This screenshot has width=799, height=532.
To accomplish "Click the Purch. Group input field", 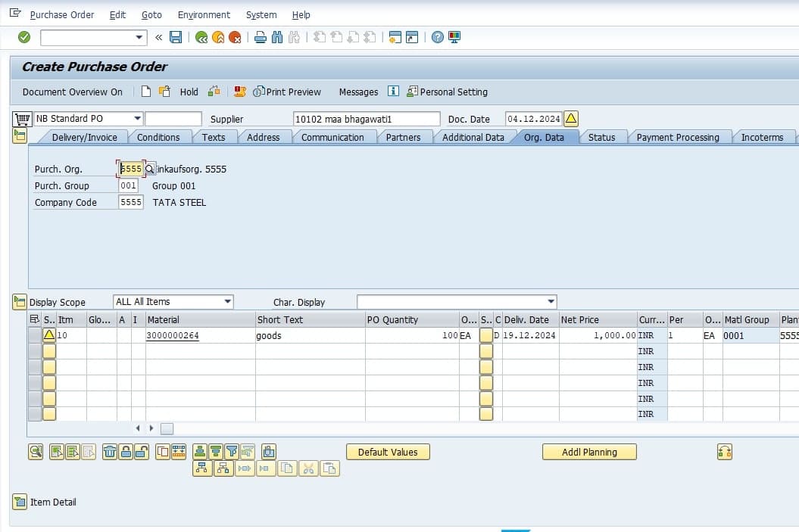I will click(128, 186).
